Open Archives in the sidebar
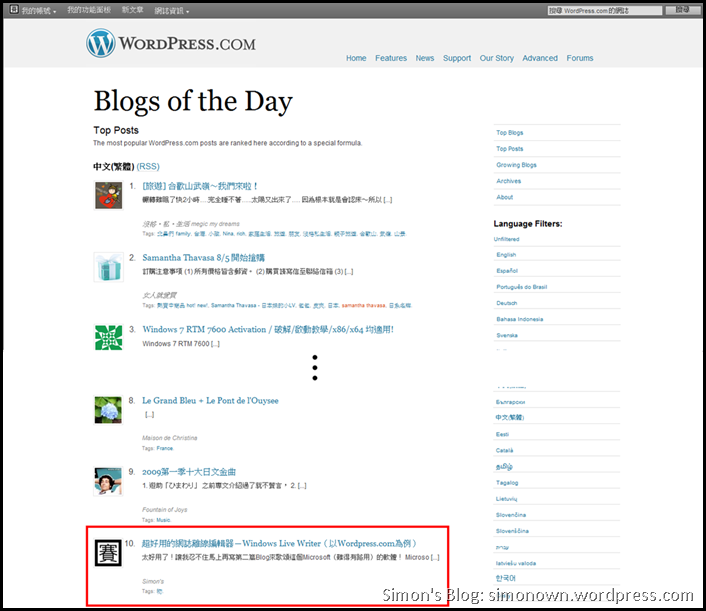706x611 pixels. pos(509,181)
